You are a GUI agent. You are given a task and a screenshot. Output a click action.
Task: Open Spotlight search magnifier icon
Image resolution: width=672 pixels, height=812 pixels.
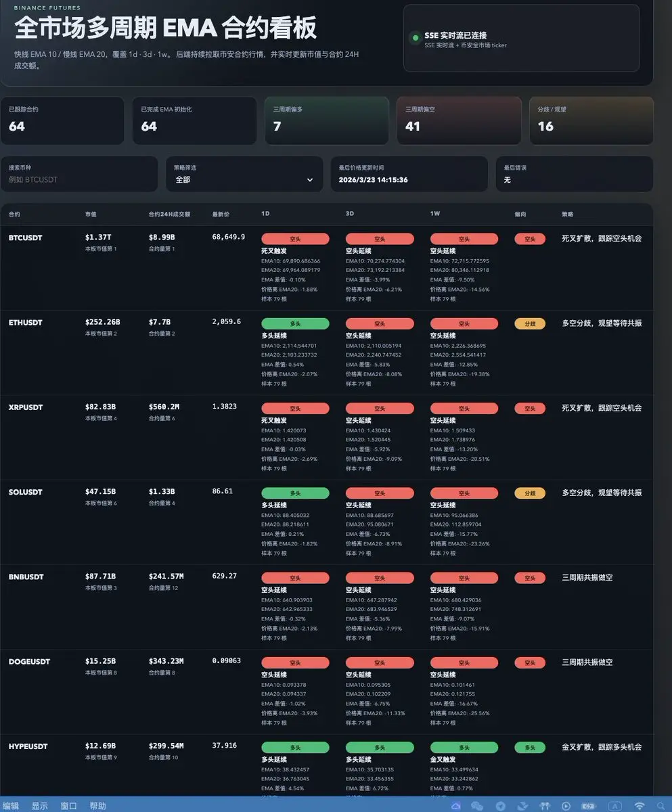(660, 806)
